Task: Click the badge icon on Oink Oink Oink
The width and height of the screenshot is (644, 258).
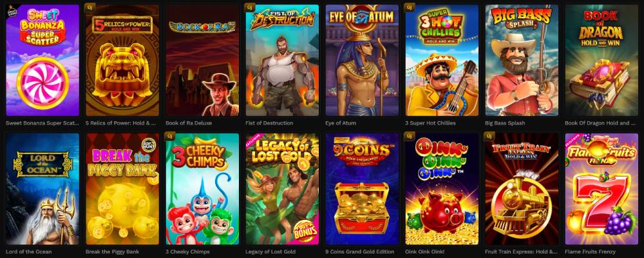Action: (410, 136)
